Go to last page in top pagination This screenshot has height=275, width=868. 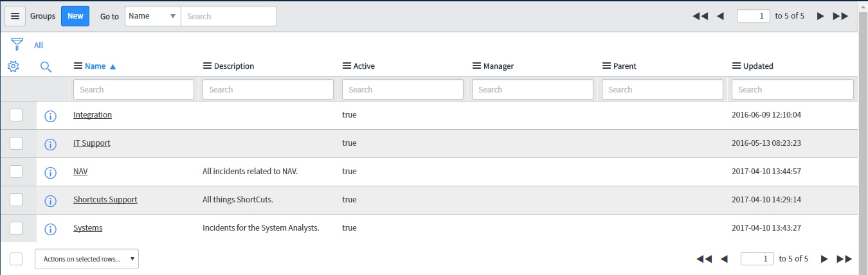click(x=840, y=16)
